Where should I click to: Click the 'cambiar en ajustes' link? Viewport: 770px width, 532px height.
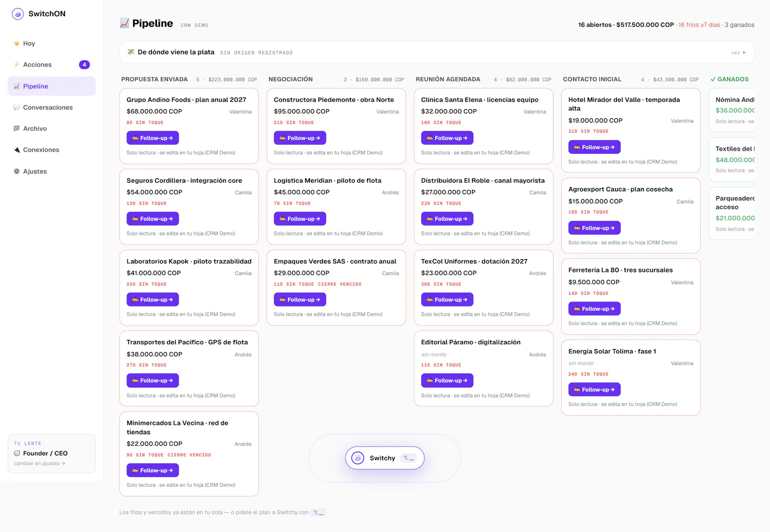(x=39, y=464)
